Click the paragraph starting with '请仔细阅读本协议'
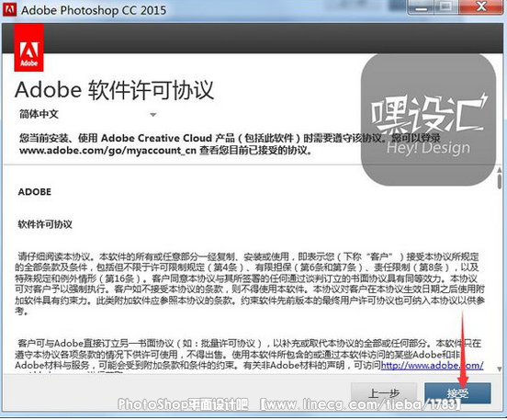 249,284
